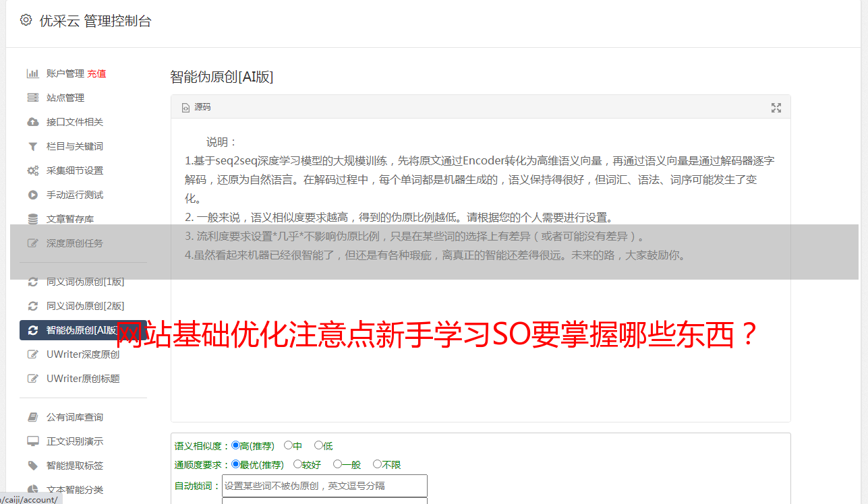The height and width of the screenshot is (504, 868).
Task: Click the red 充值 recharge link
Action: click(x=96, y=73)
